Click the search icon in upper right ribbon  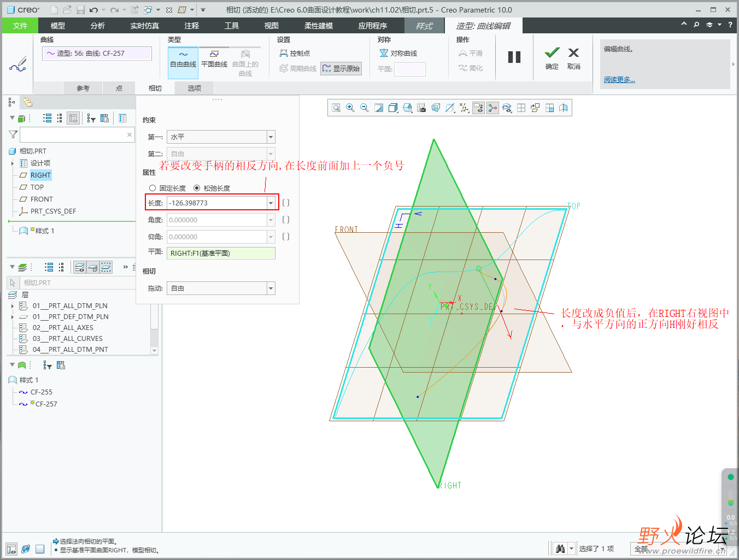coord(696,25)
